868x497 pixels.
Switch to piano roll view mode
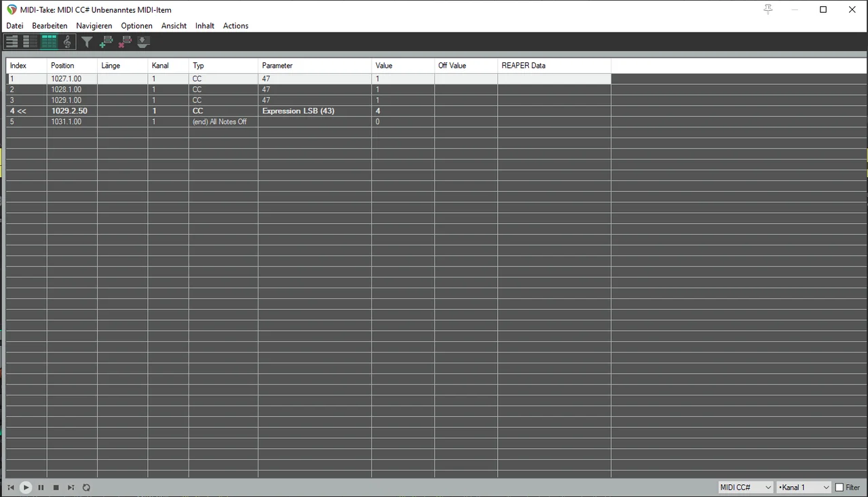(x=12, y=42)
